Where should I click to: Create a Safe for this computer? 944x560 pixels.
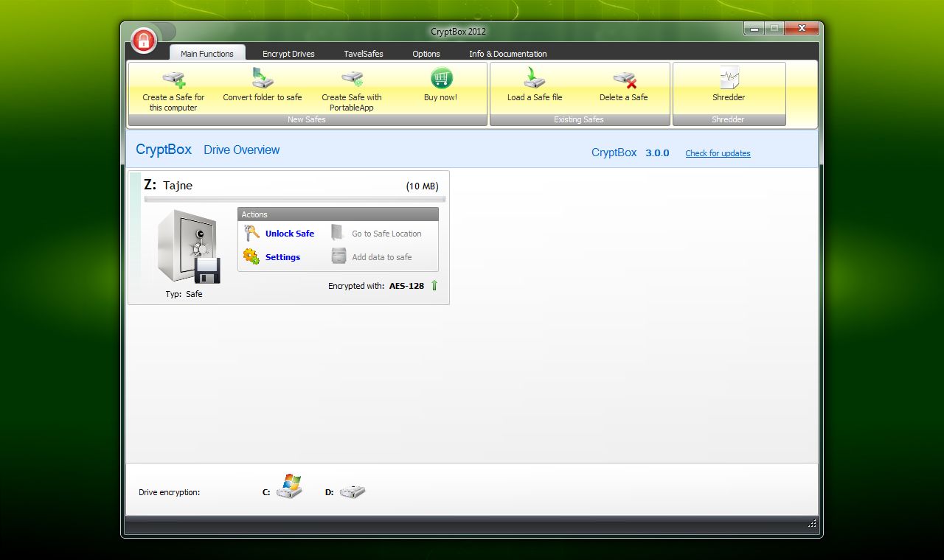173,89
